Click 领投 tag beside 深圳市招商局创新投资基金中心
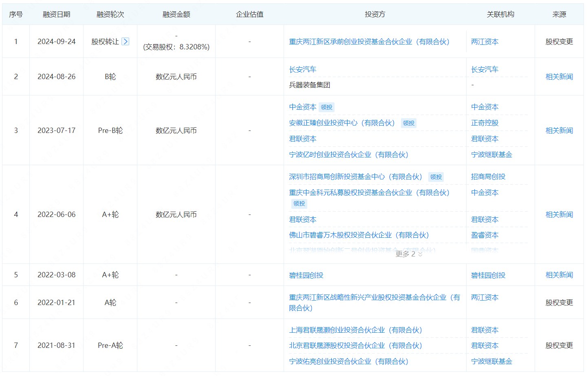 [436, 177]
